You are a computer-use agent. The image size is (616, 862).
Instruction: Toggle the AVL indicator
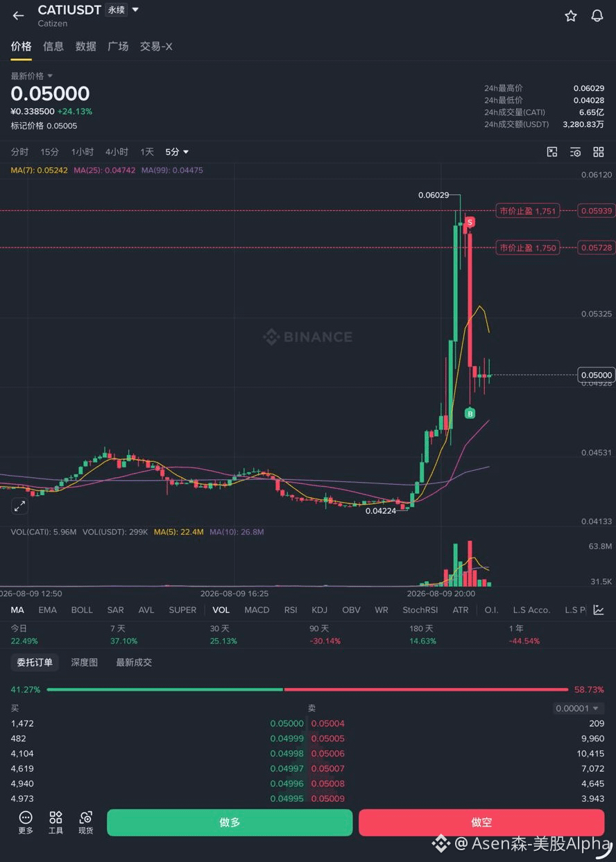(x=146, y=610)
